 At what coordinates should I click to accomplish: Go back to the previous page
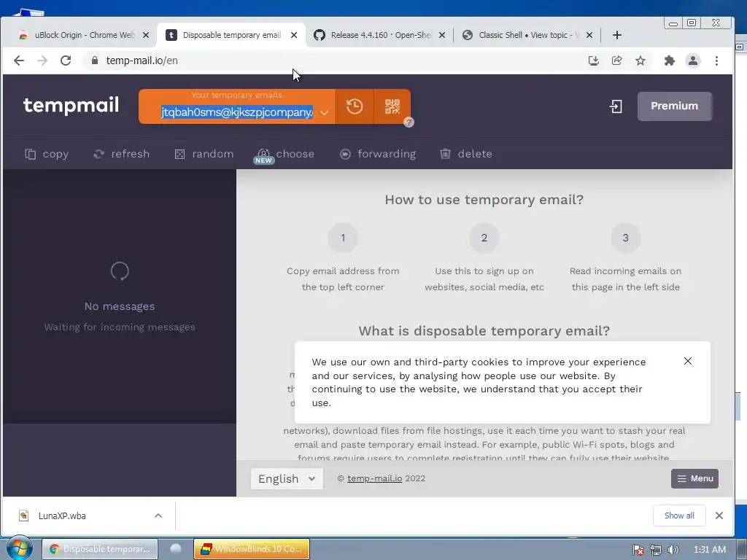pos(19,61)
